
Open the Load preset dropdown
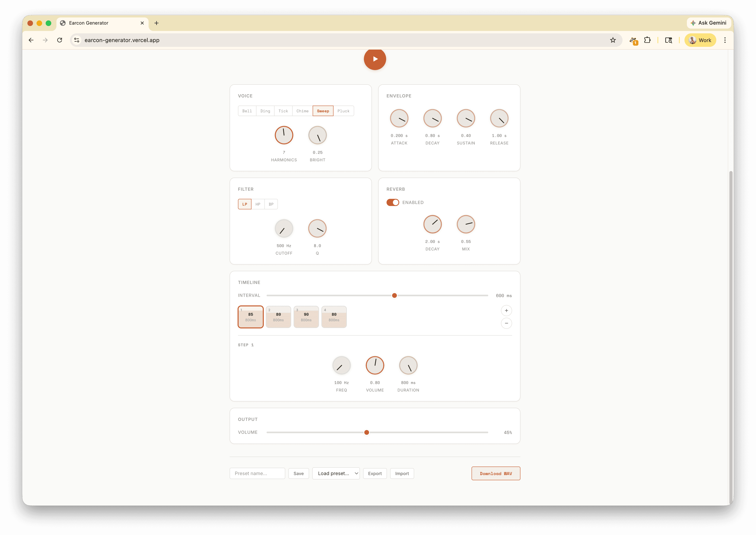coord(336,473)
